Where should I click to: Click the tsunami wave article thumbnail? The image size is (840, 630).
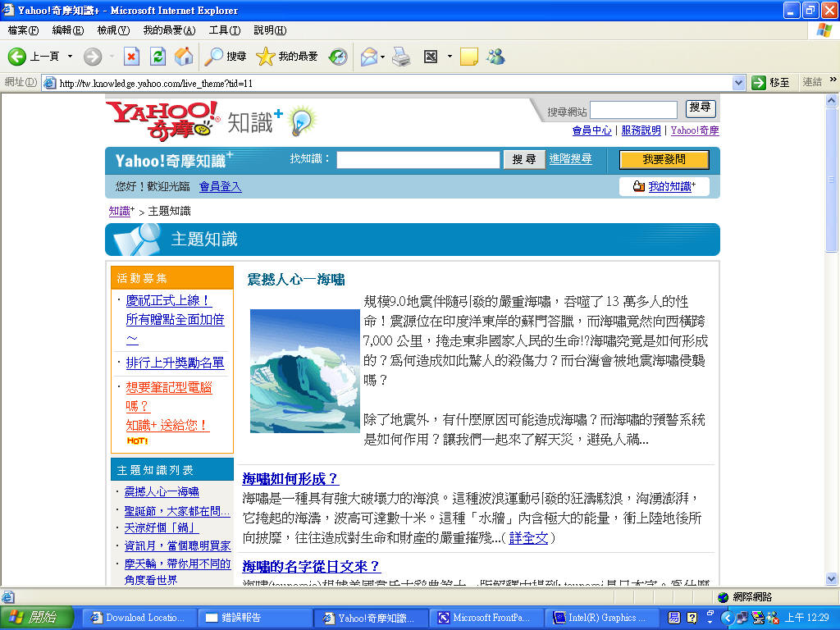[x=305, y=371]
